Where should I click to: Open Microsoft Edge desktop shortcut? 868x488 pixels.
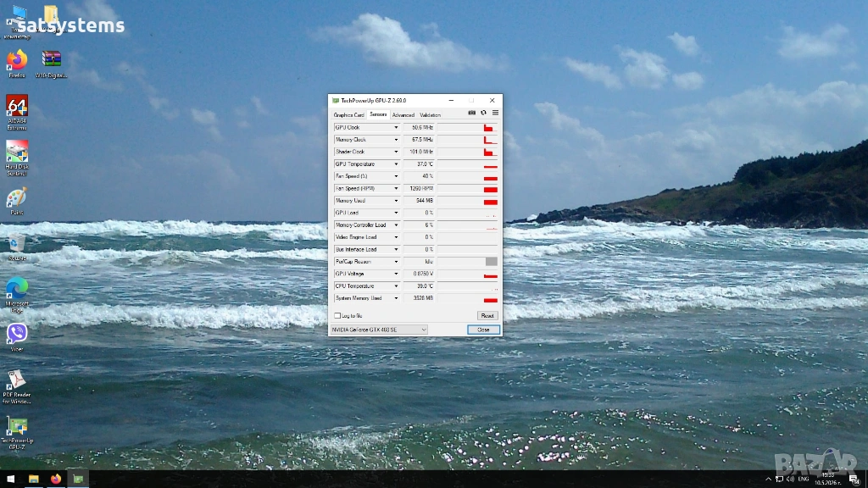point(17,296)
